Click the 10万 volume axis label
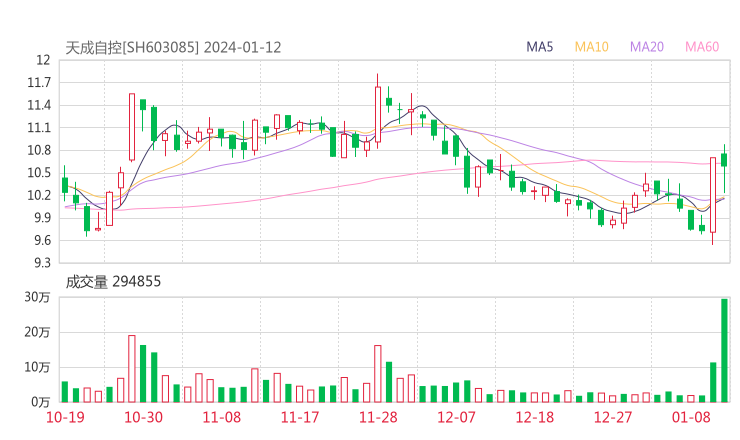This screenshot has width=740, height=440. pos(37,367)
